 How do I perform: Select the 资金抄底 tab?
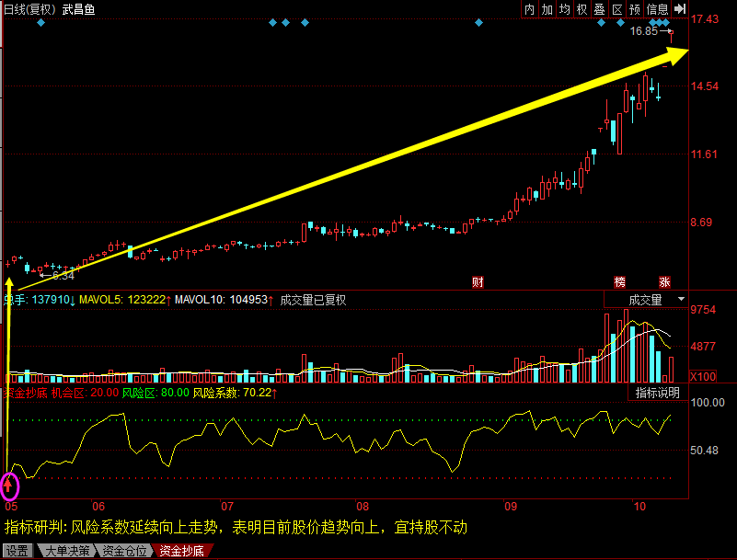pyautogui.click(x=181, y=551)
